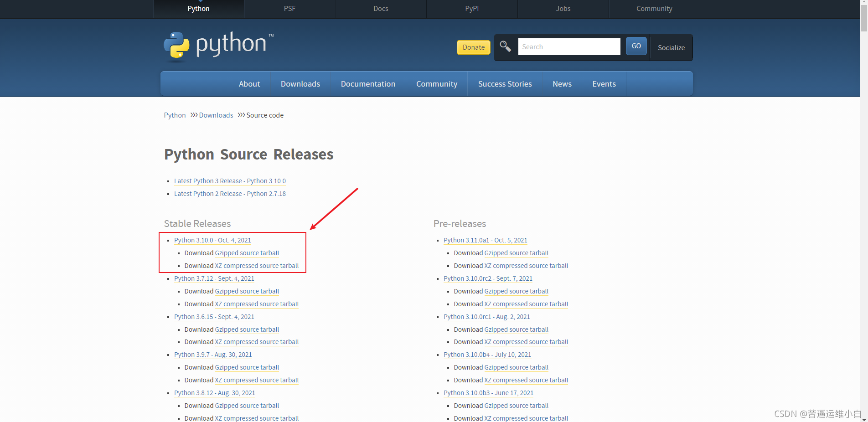Download Gzipped source tarball for Python 3.7.12
868x422 pixels.
[x=247, y=291]
